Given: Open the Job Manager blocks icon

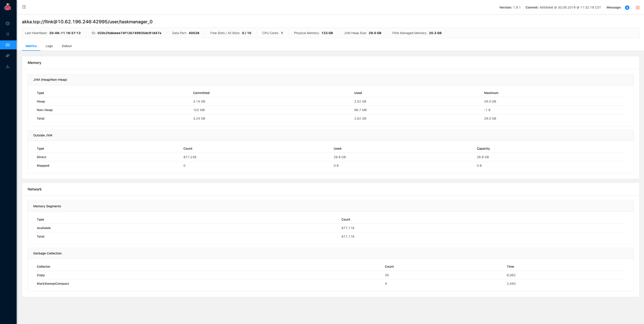Looking at the screenshot, I should pos(7,55).
